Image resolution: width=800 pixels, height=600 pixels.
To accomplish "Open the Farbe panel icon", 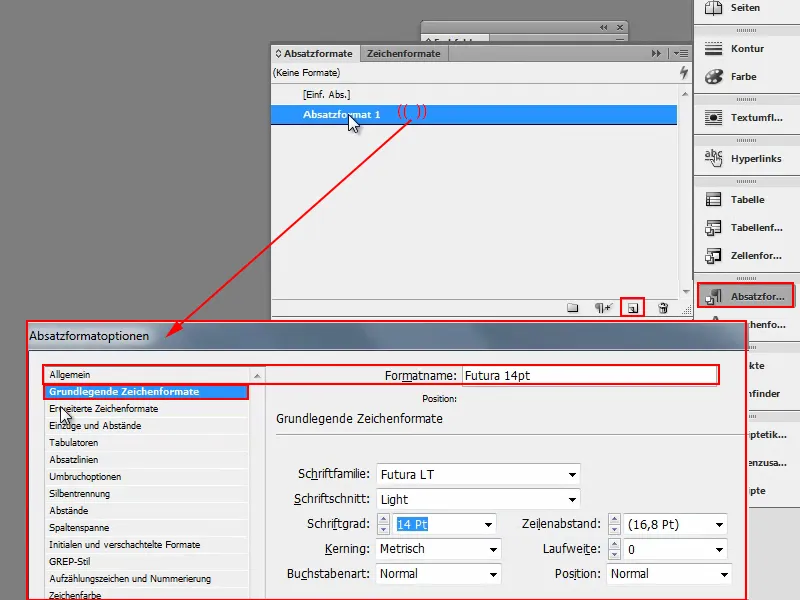I will click(x=713, y=77).
